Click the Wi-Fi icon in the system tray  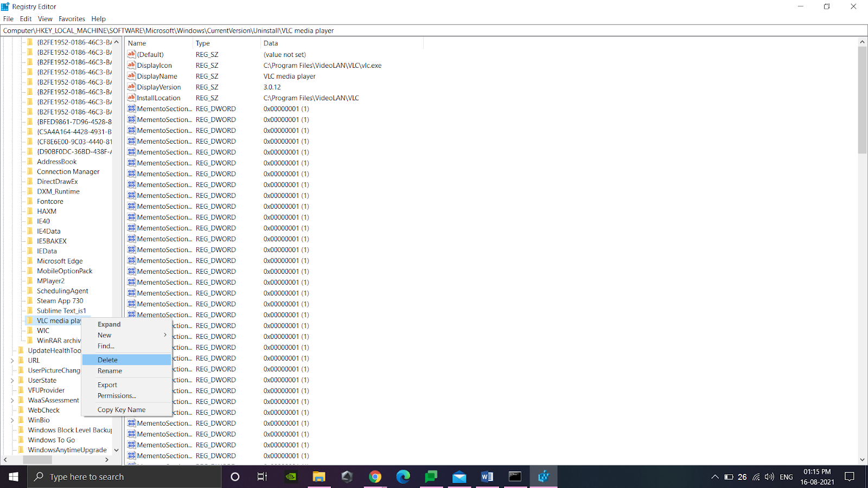pos(755,477)
